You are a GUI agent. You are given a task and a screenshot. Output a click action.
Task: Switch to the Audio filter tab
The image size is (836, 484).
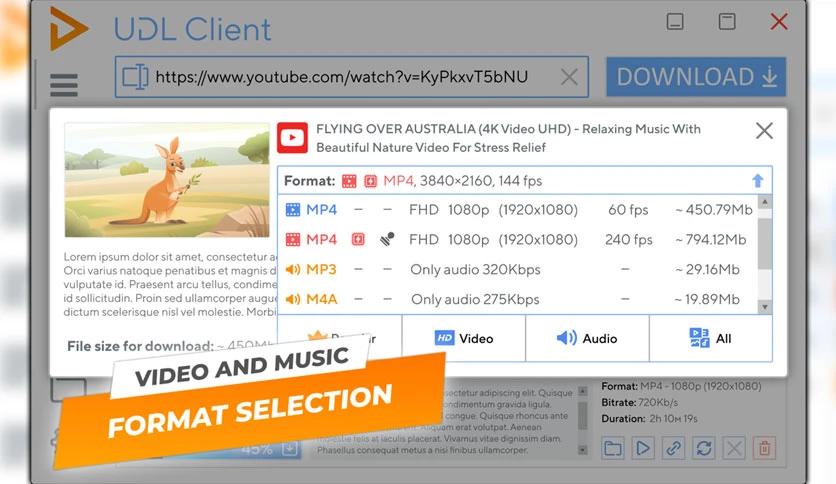click(587, 338)
